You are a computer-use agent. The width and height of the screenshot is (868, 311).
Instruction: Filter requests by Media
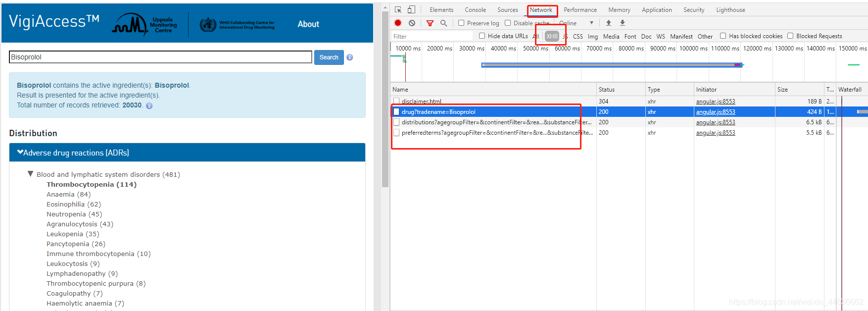tap(611, 36)
